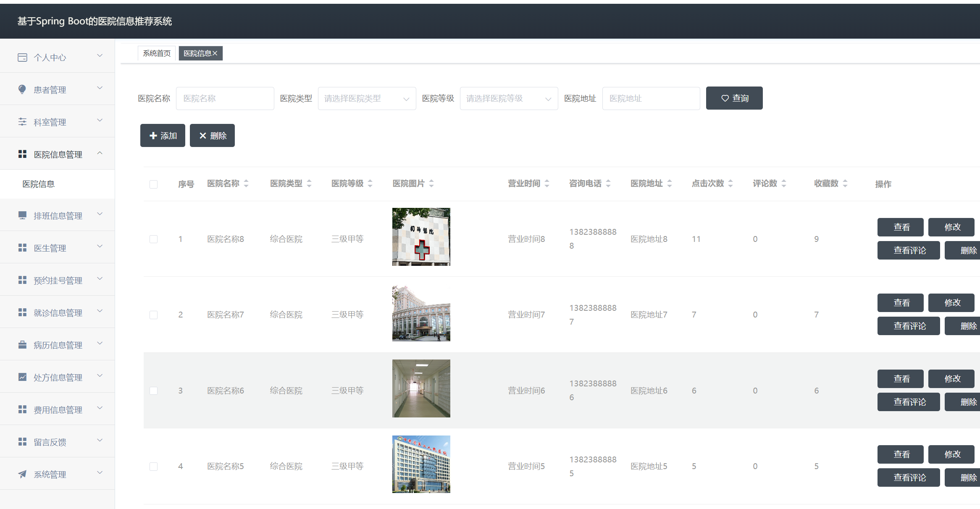
Task: Switch to the 系统首页 tab
Action: click(156, 53)
